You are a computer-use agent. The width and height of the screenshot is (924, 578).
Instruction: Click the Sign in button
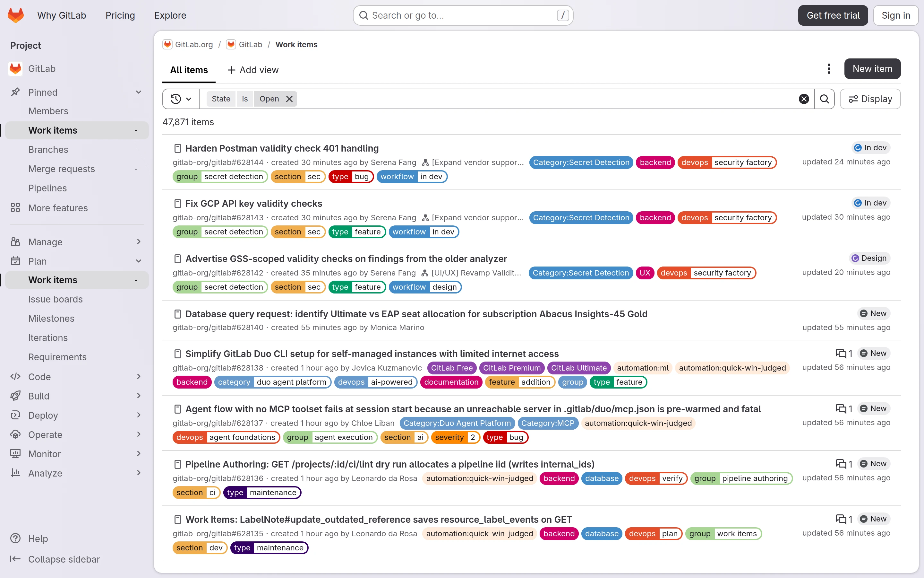coord(896,15)
